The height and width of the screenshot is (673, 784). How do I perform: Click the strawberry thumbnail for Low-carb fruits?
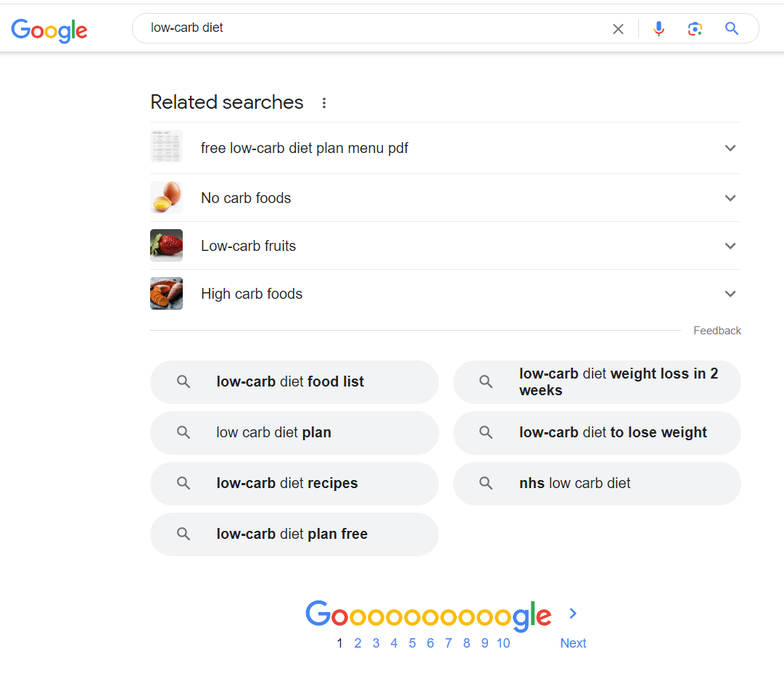(x=166, y=245)
